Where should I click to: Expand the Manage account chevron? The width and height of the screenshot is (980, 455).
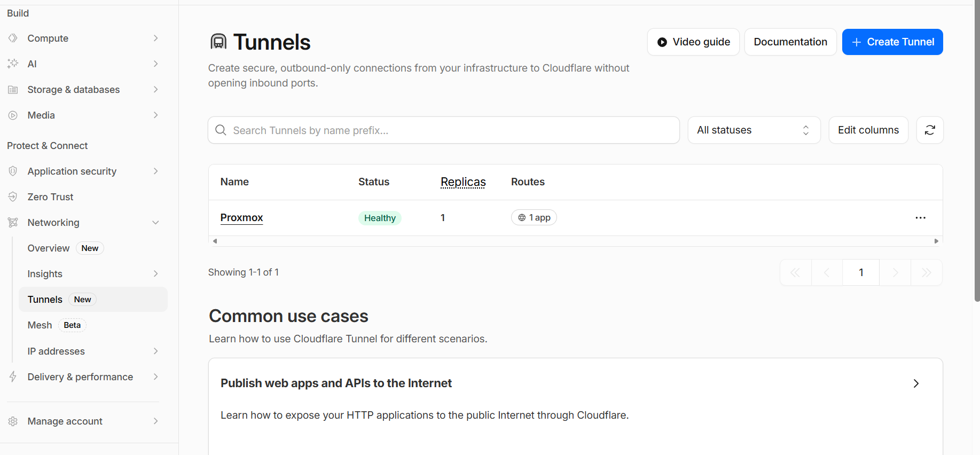(155, 421)
